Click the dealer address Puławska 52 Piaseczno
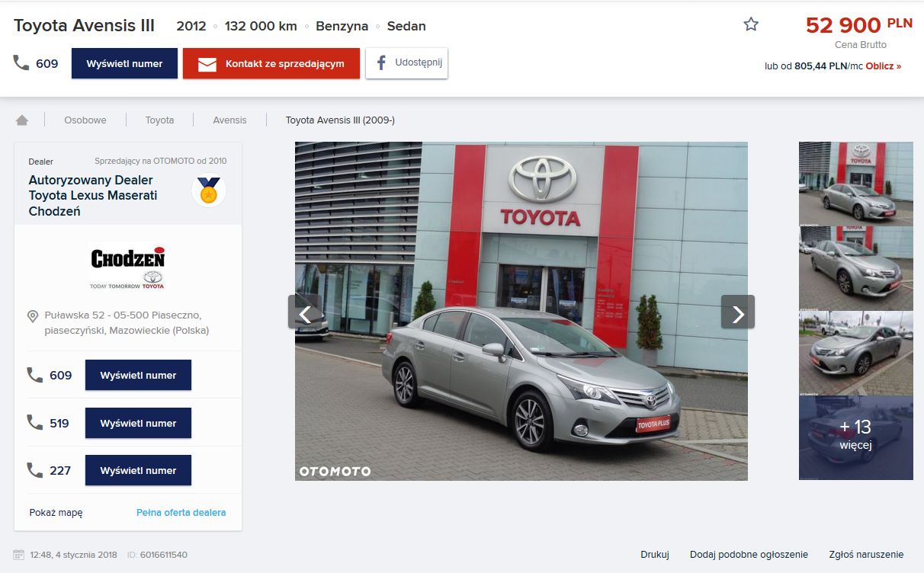 [127, 322]
